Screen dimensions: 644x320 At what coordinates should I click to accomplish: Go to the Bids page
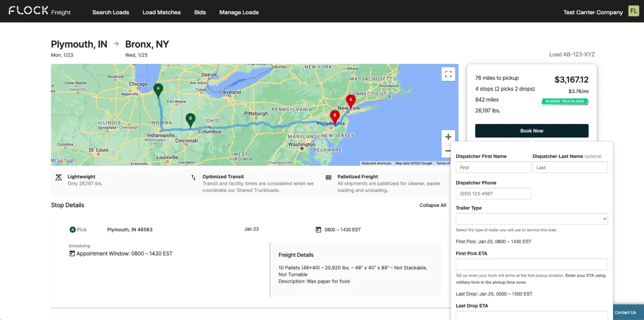tap(200, 12)
